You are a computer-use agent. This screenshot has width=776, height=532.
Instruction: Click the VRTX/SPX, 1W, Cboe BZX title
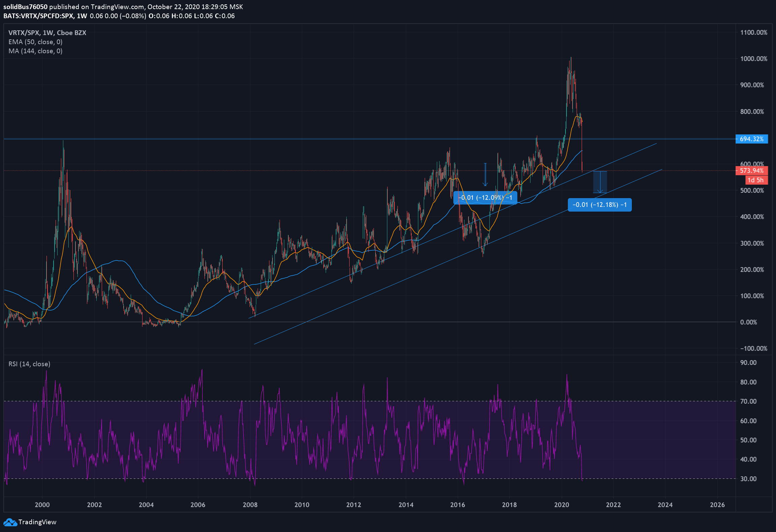(x=47, y=33)
